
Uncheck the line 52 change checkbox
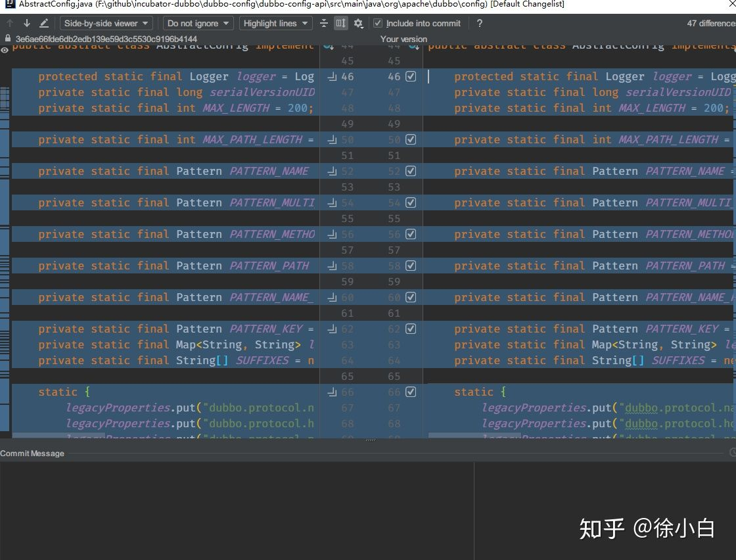point(411,172)
